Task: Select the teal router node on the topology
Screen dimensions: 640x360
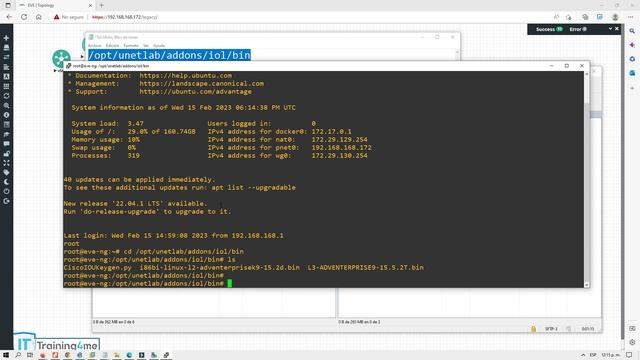Action: coord(61,59)
